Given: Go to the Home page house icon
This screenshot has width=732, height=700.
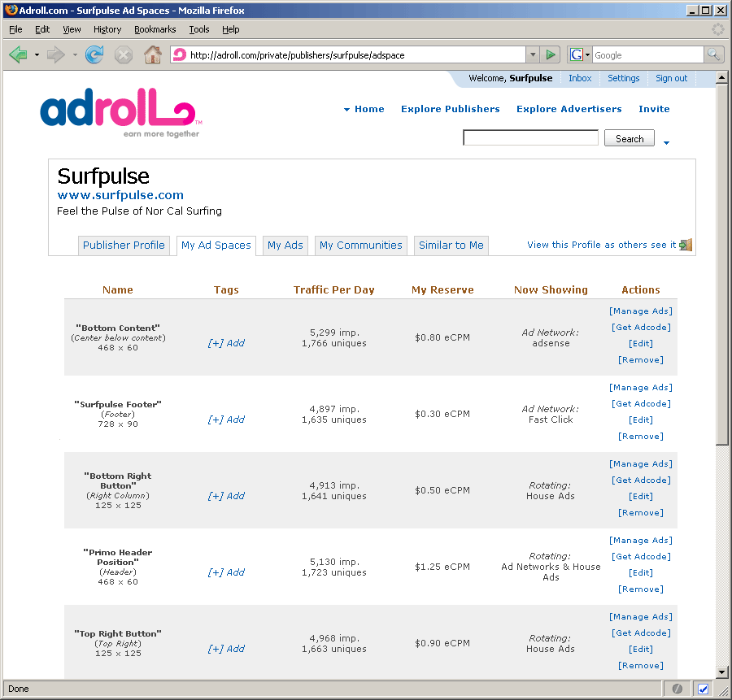Looking at the screenshot, I should tap(153, 55).
